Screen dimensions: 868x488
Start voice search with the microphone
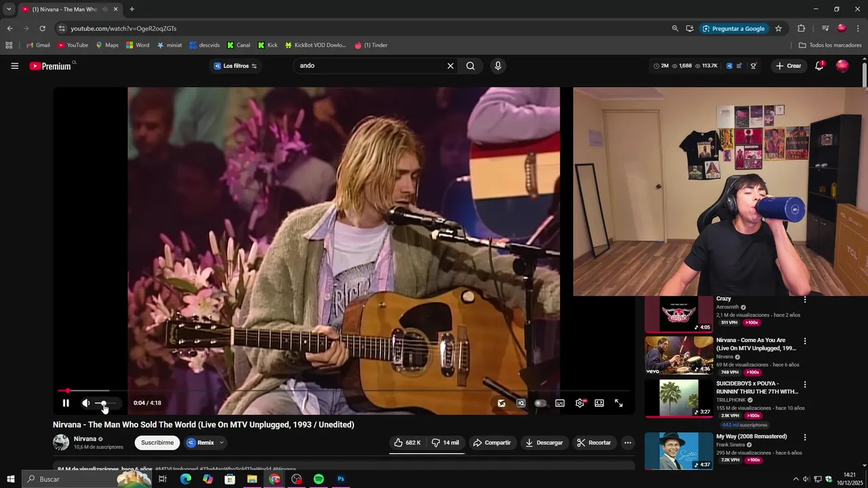coord(498,66)
